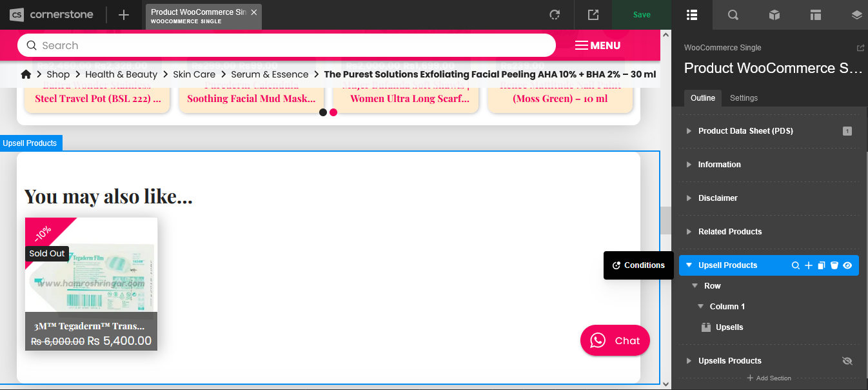Open the Templates layout icon
868x390 pixels.
(816, 15)
